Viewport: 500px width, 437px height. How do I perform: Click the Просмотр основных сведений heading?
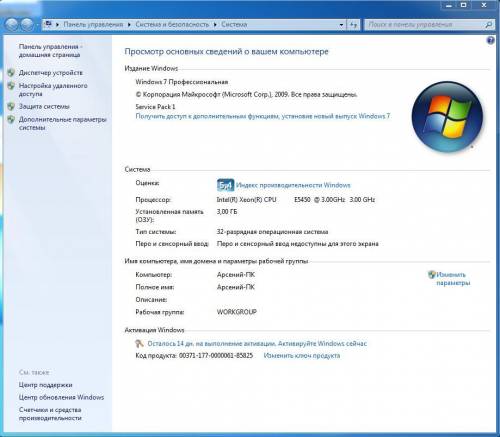[x=226, y=52]
